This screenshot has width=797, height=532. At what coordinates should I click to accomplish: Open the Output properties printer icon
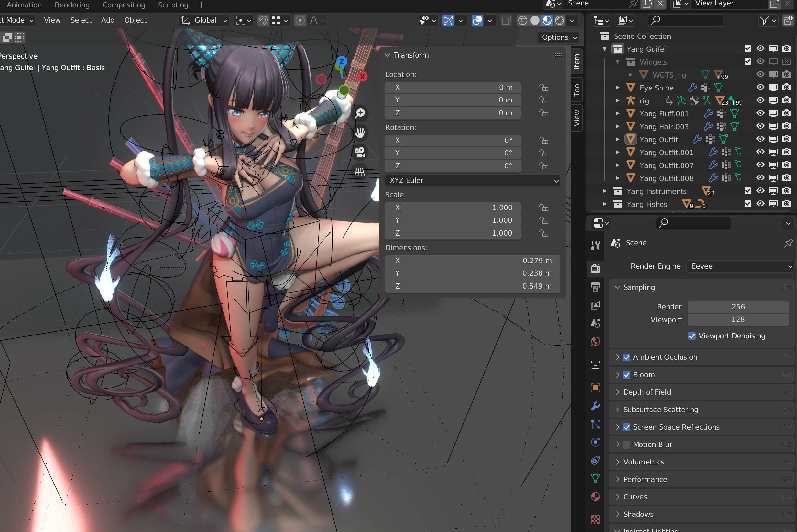pyautogui.click(x=595, y=287)
